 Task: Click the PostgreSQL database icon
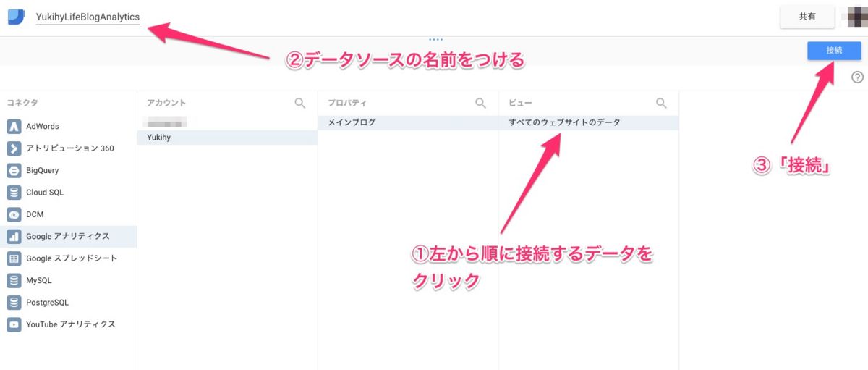(14, 302)
